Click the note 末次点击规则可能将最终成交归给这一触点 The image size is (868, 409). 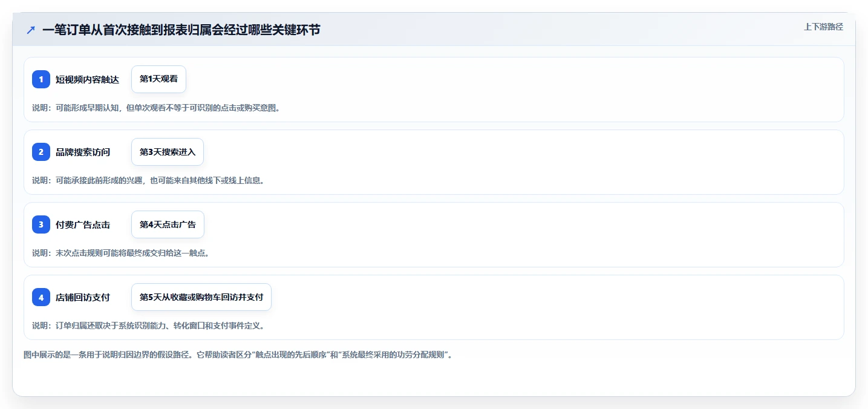click(120, 253)
